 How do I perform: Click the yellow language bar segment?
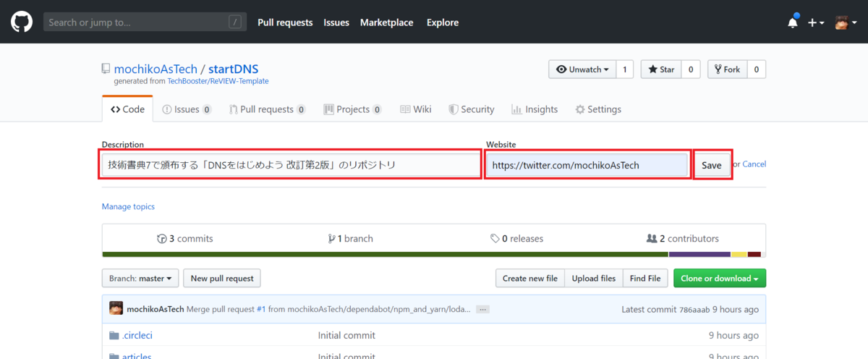[x=739, y=254]
